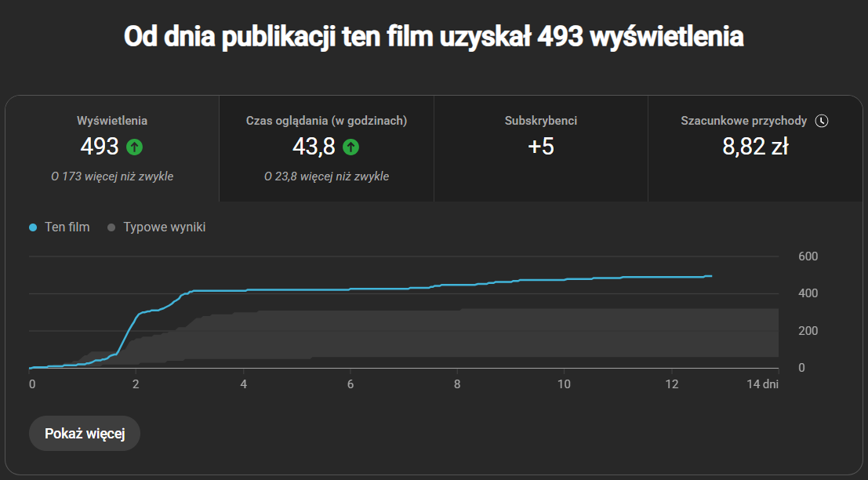Click the blue dot for Ten film legend
The width and height of the screenshot is (868, 480).
click(x=33, y=227)
